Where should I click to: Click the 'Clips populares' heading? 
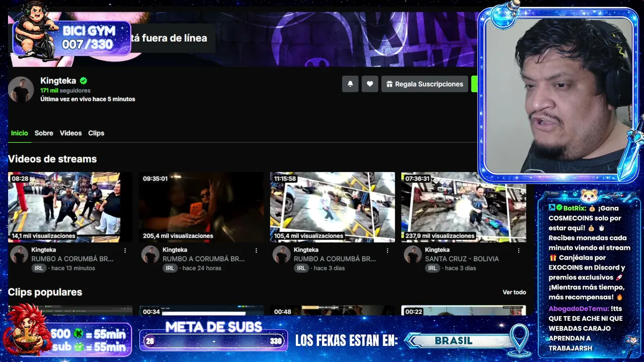[45, 292]
